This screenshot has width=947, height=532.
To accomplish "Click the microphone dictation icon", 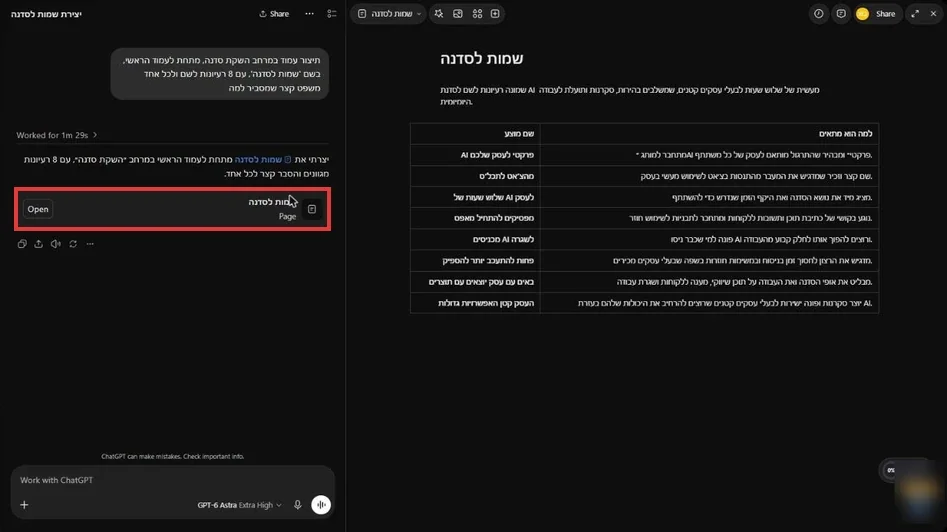I will point(298,505).
